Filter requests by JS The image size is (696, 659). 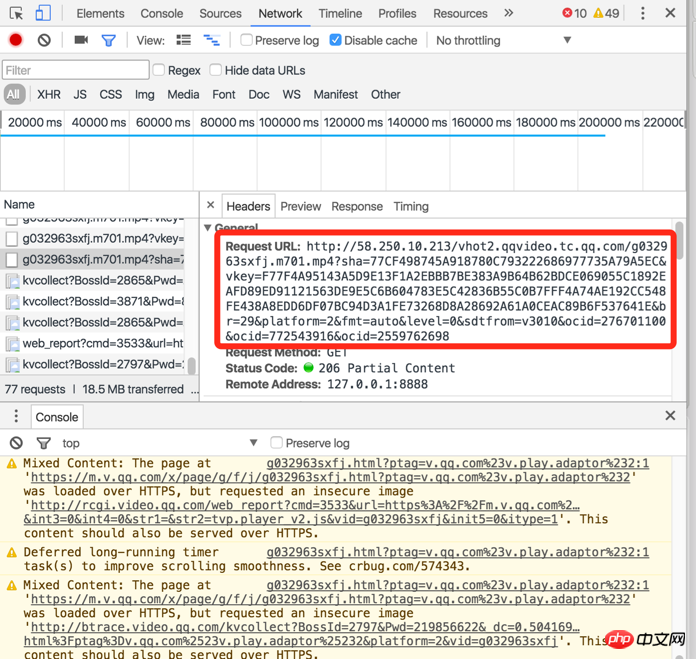coord(80,95)
